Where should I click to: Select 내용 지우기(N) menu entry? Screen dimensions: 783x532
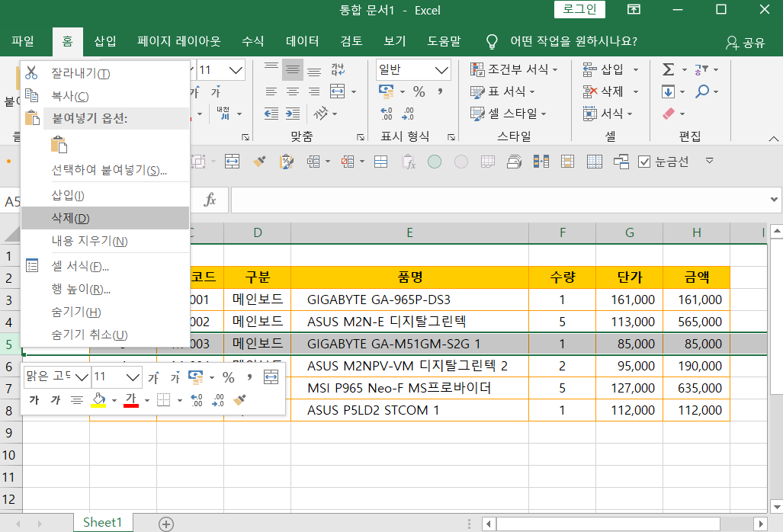point(105,241)
